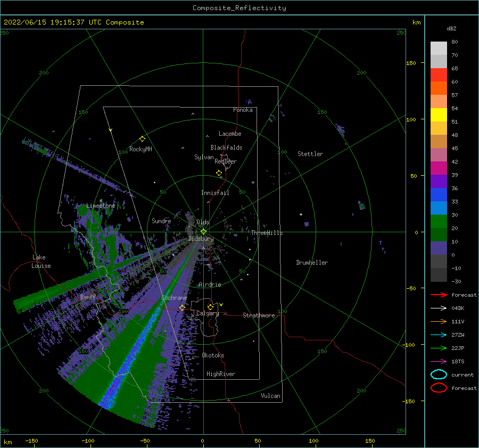Image resolution: width=479 pixels, height=448 pixels.
Task: Click the light gray 80 dBZ swatch
Action: point(439,48)
